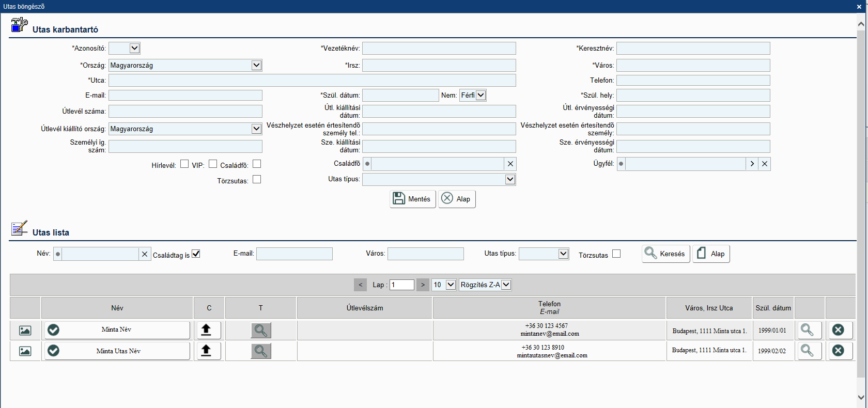Enable the Hírlevél checkbox
This screenshot has height=408, width=868.
pyautogui.click(x=184, y=164)
